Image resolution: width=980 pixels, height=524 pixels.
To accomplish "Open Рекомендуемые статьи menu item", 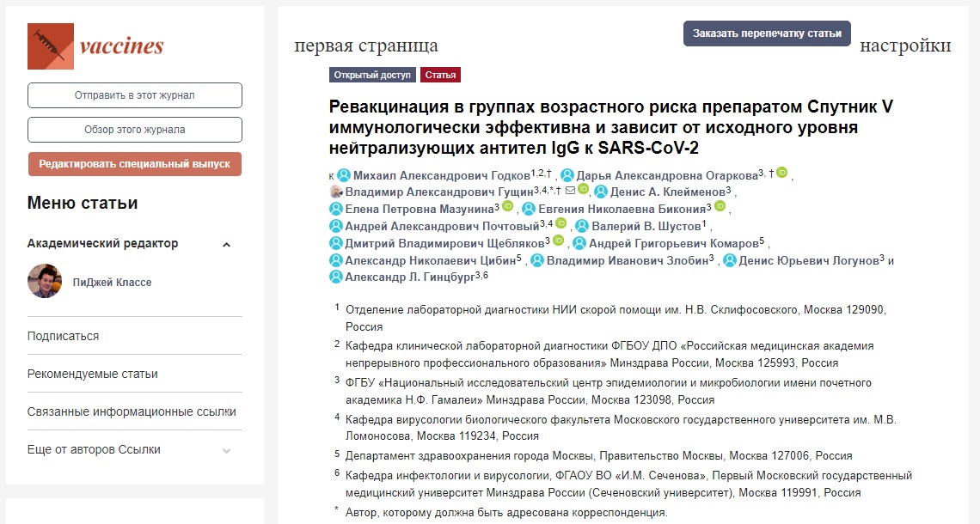I will pyautogui.click(x=93, y=375).
